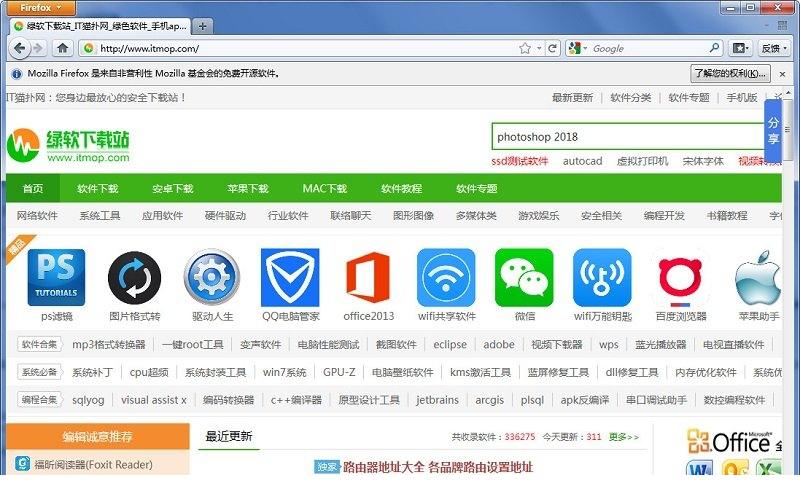Open the 图片格式转 converter icon

point(135,277)
